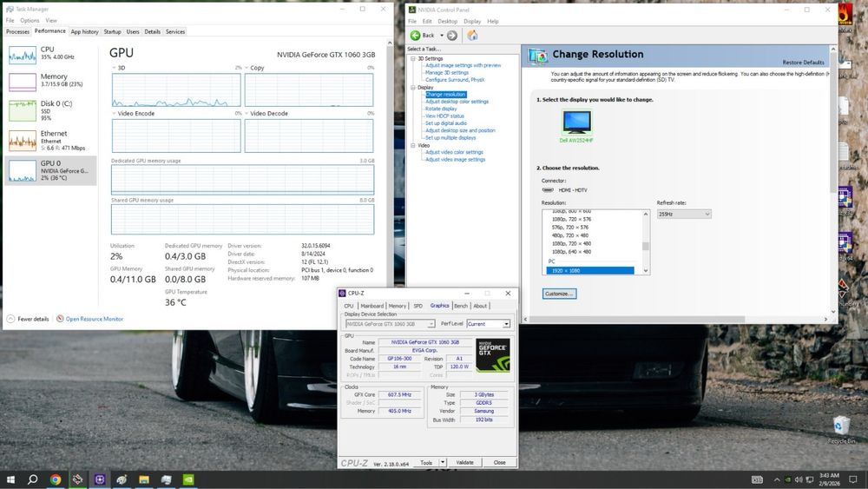Open Resource Monitor link
Viewport: 868px width, 489px height.
click(x=94, y=319)
